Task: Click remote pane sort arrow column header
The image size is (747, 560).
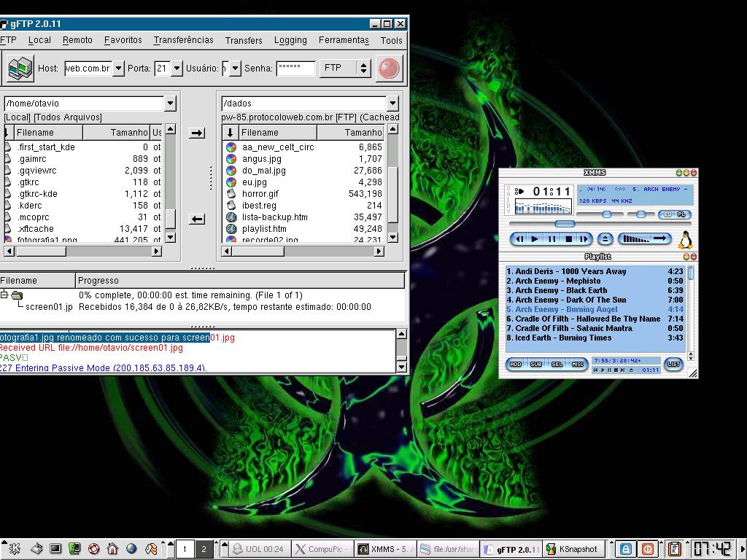Action: coord(230,133)
